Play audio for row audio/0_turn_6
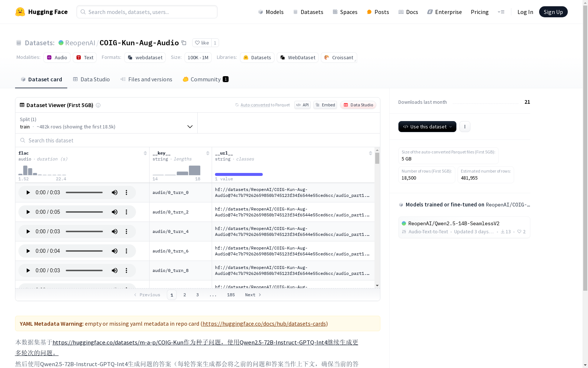The height and width of the screenshot is (368, 588). (x=28, y=251)
